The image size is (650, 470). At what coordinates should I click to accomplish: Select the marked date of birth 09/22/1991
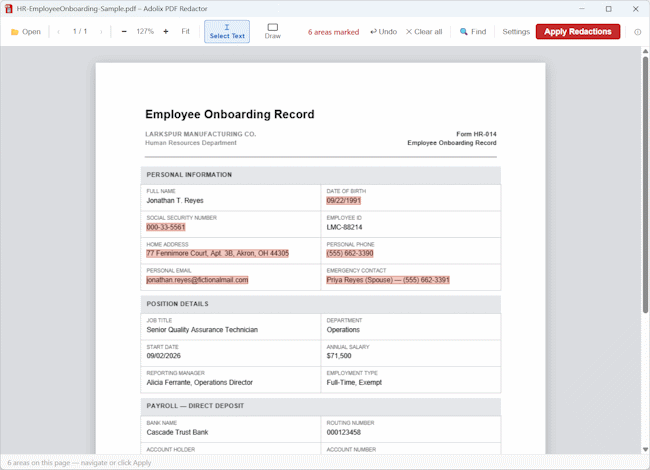pos(344,201)
